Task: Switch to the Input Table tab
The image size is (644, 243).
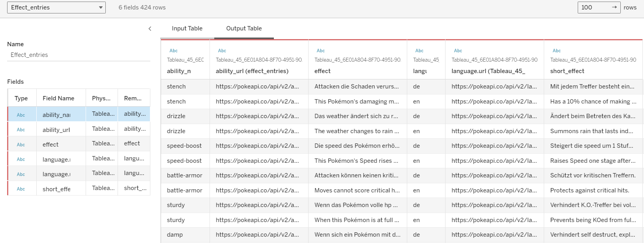Action: (x=187, y=28)
